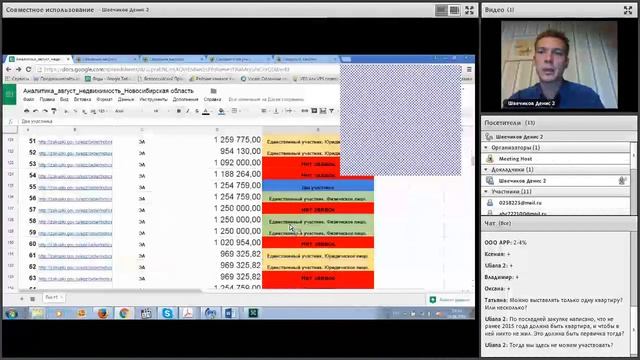This screenshot has height=360, width=640.
Task: Open the font family dropdown
Action: (128, 111)
